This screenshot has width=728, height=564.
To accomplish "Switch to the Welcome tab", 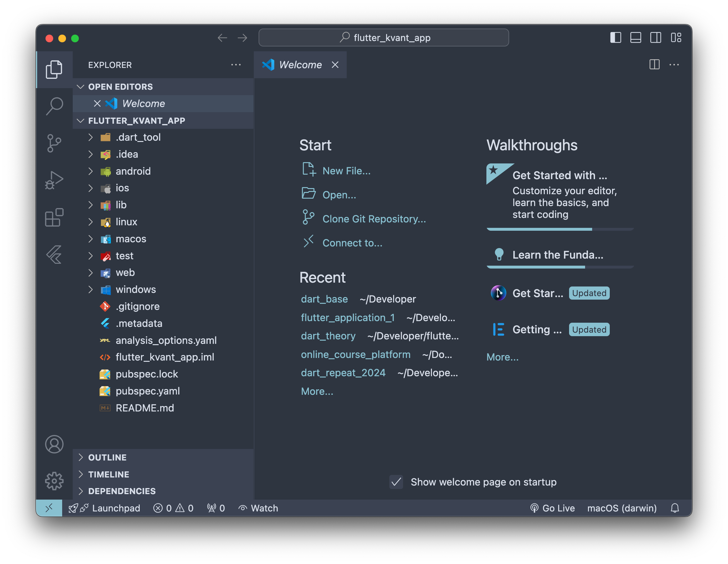I will [299, 65].
